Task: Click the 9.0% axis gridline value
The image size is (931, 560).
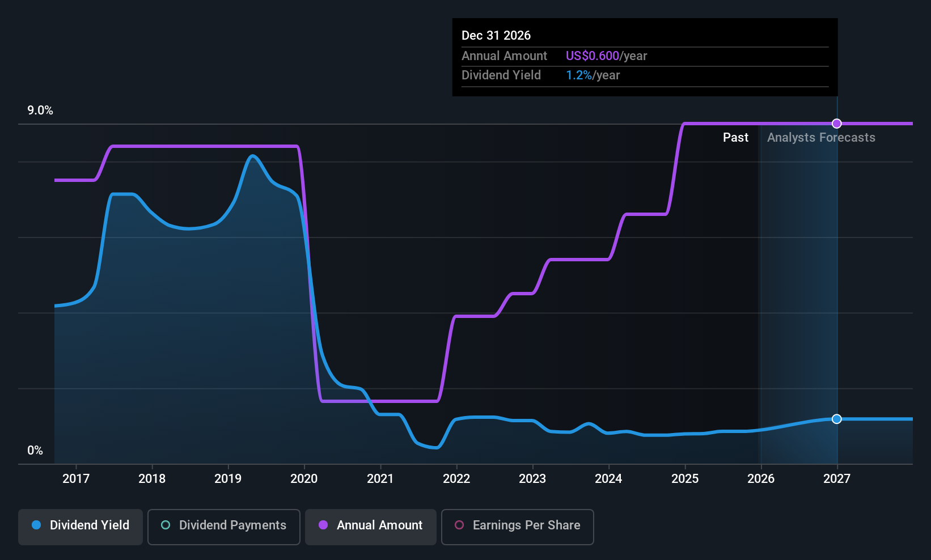Action: coord(40,111)
